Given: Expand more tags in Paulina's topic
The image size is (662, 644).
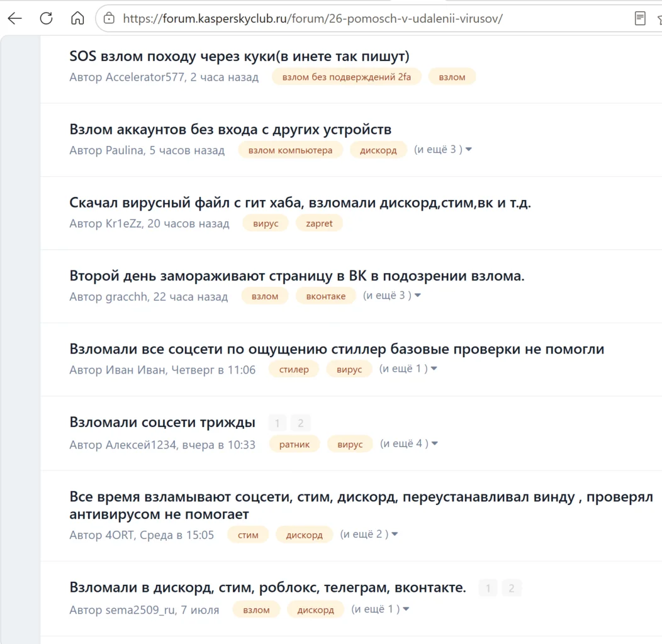Looking at the screenshot, I should 442,150.
